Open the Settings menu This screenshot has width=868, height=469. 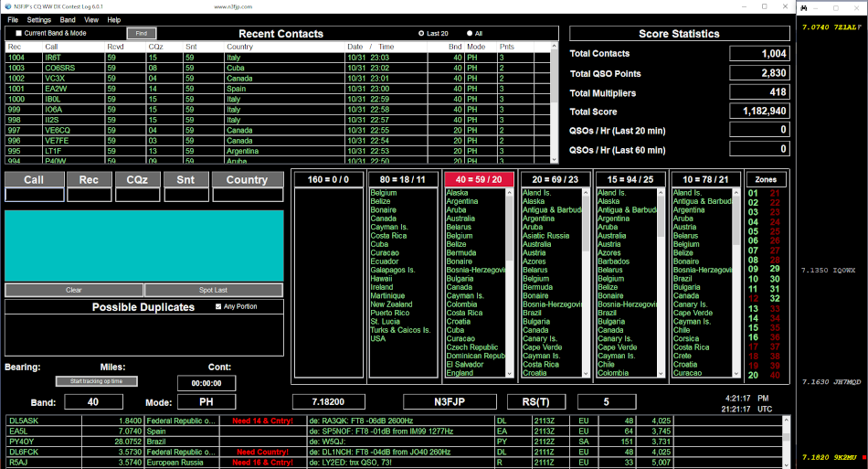pyautogui.click(x=38, y=20)
